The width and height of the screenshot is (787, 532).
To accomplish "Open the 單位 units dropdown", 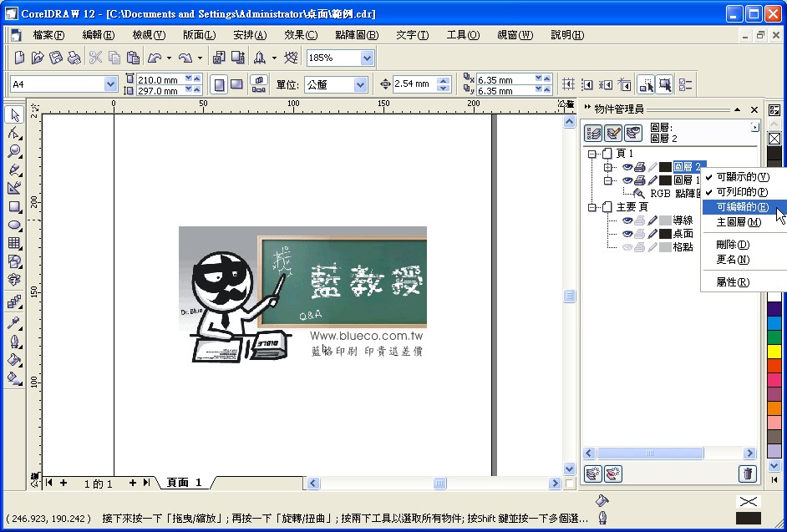I will coord(360,84).
